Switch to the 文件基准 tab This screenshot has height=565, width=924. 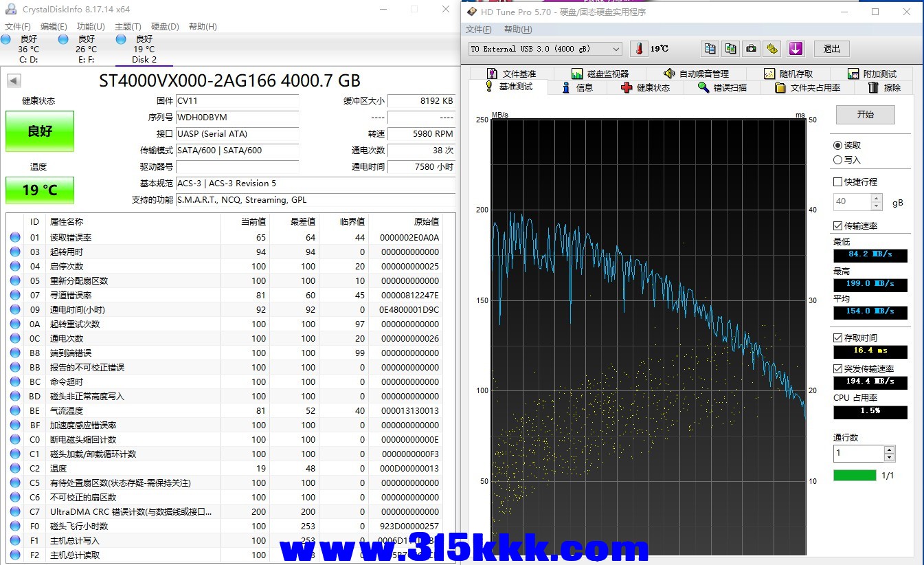511,74
